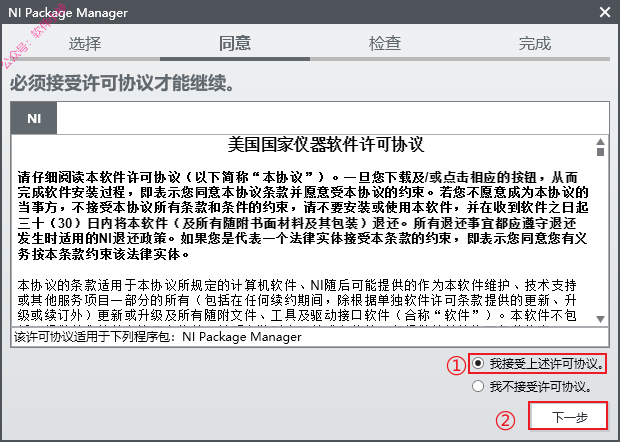
Task: Open the 完成 step tab
Action: 535,44
